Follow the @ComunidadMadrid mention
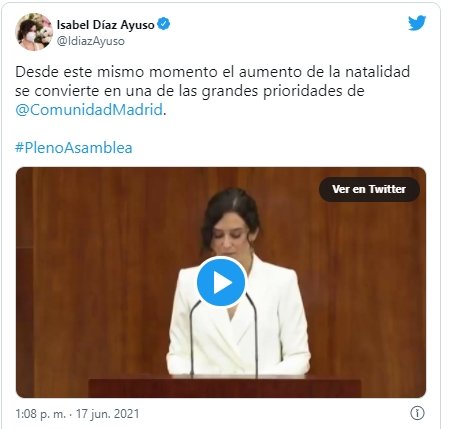The height and width of the screenshot is (429, 450). pos(89,110)
